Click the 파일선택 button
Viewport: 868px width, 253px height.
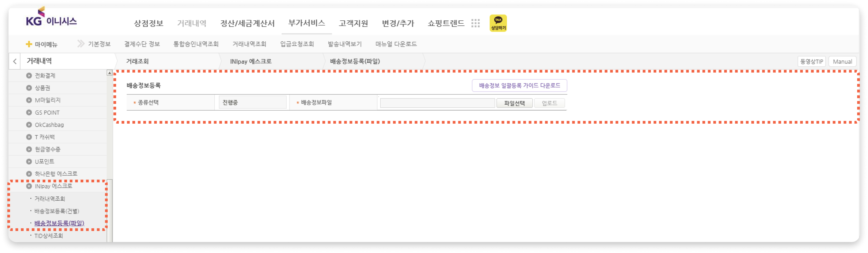click(514, 103)
